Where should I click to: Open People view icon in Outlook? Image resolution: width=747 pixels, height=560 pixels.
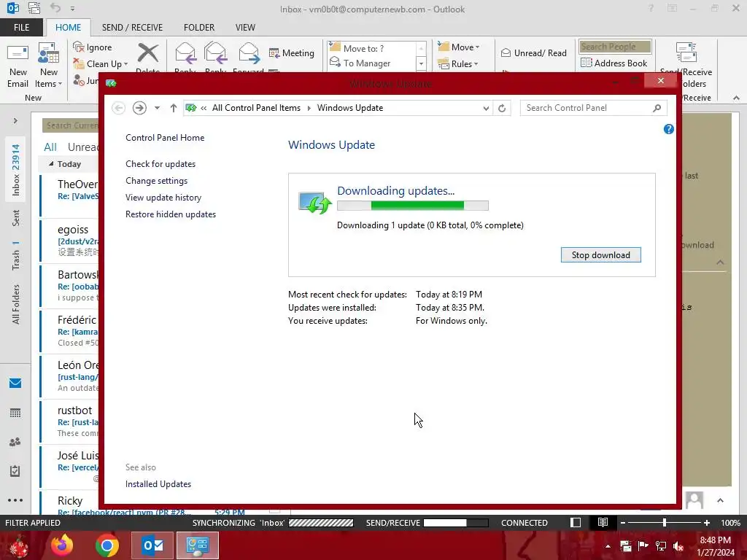pos(15,442)
